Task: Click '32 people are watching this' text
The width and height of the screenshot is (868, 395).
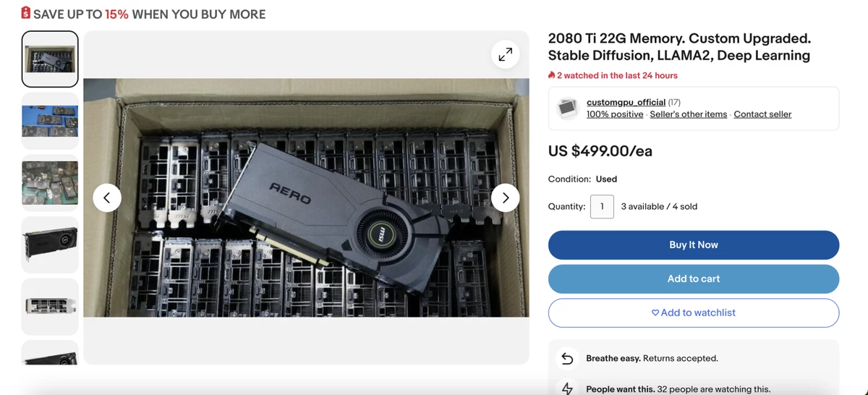Action: click(x=714, y=389)
